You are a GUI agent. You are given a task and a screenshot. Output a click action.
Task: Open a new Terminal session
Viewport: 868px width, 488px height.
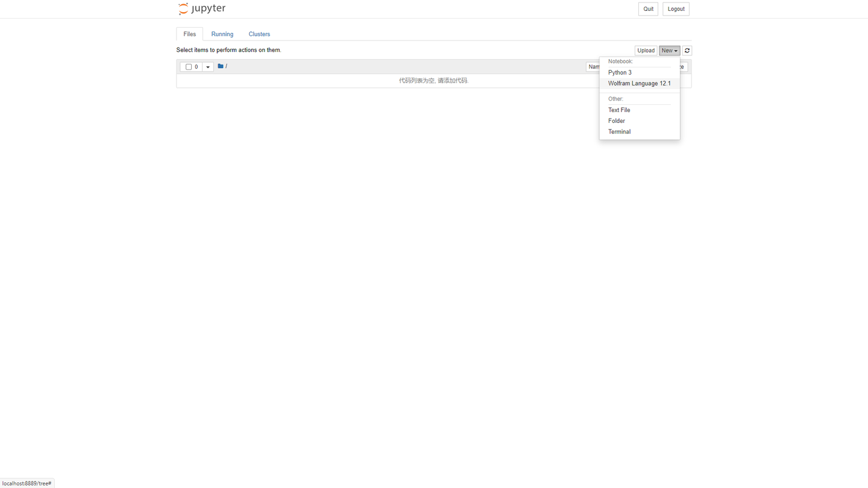[619, 131]
